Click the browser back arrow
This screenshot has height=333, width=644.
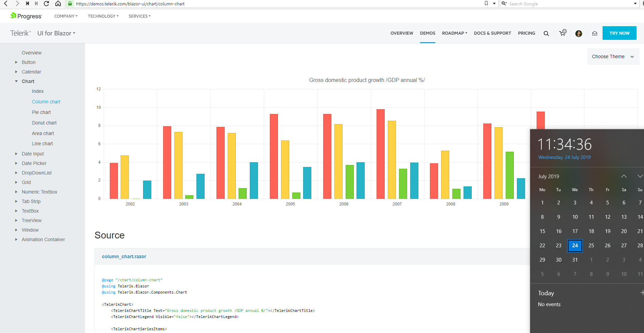pos(6,3)
